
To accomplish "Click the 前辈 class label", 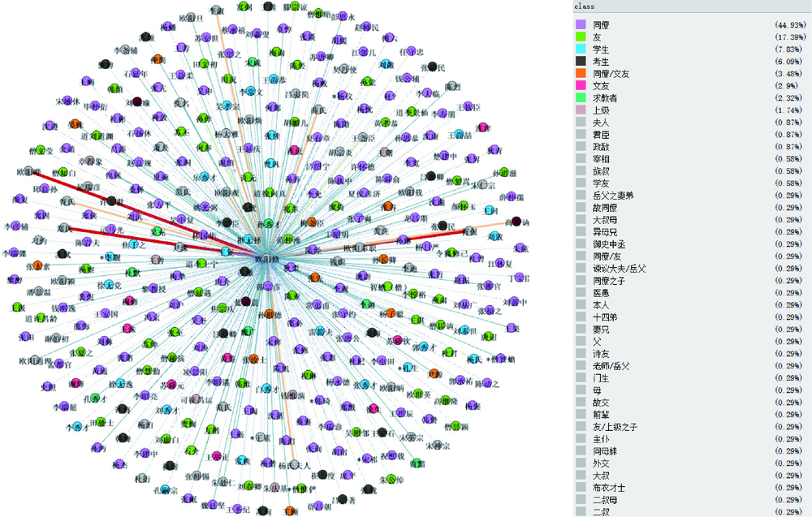I will 601,415.
